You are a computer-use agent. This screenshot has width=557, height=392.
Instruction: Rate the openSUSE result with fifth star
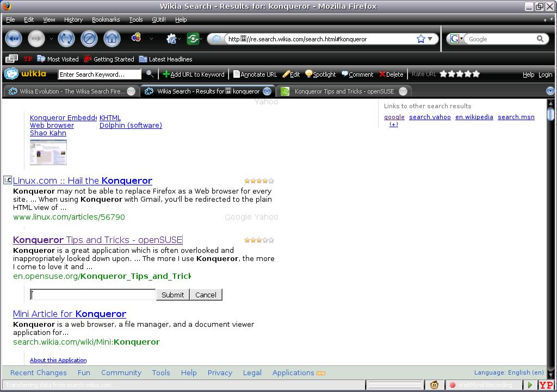coord(271,240)
